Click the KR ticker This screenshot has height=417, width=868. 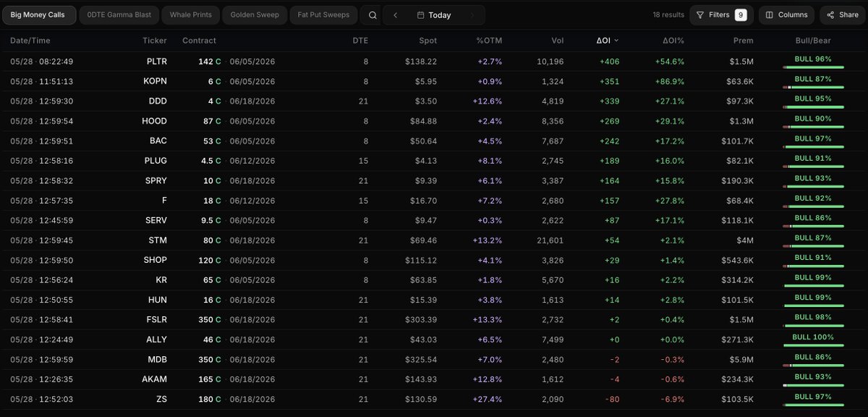[161, 280]
